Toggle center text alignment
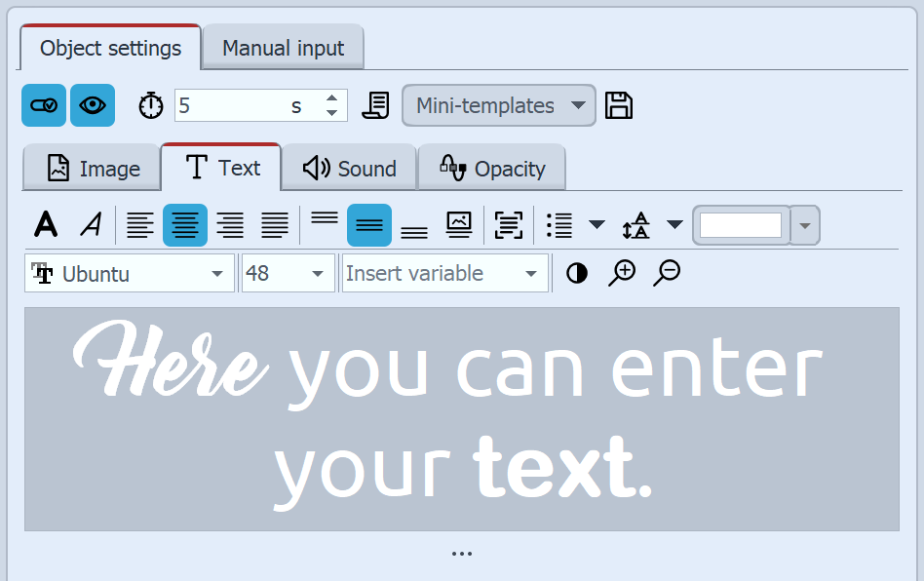This screenshot has height=581, width=924. (x=184, y=224)
